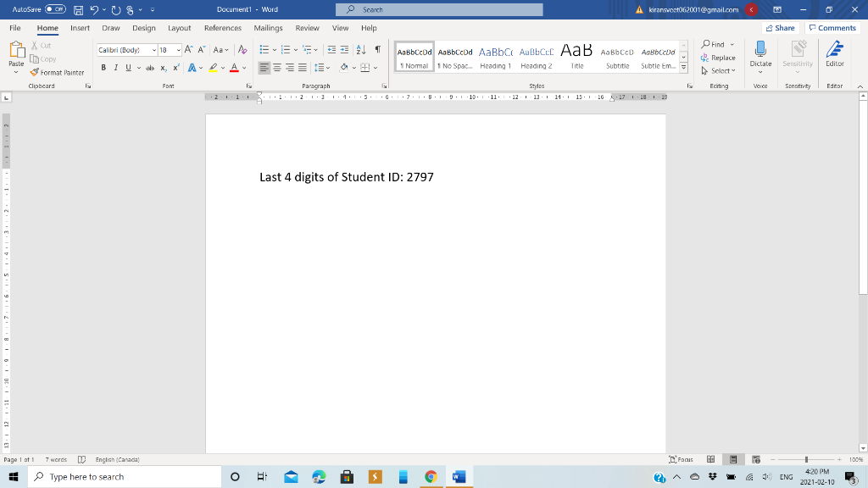
Task: Switch to the References tab
Action: point(222,27)
